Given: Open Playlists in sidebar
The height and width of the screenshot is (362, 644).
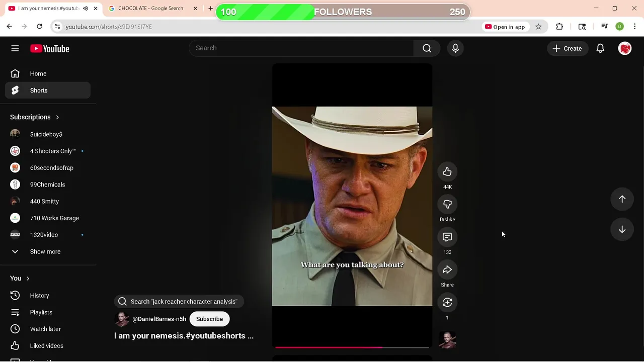Looking at the screenshot, I should (48, 312).
